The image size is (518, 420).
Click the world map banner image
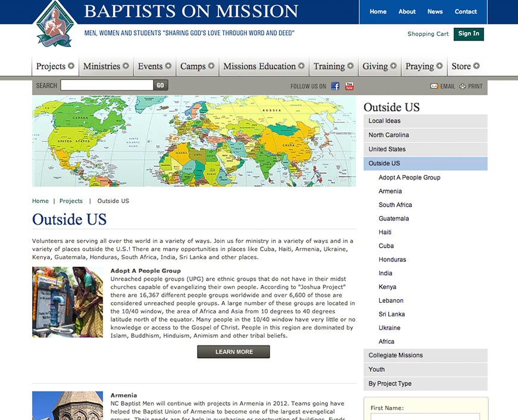(194, 141)
